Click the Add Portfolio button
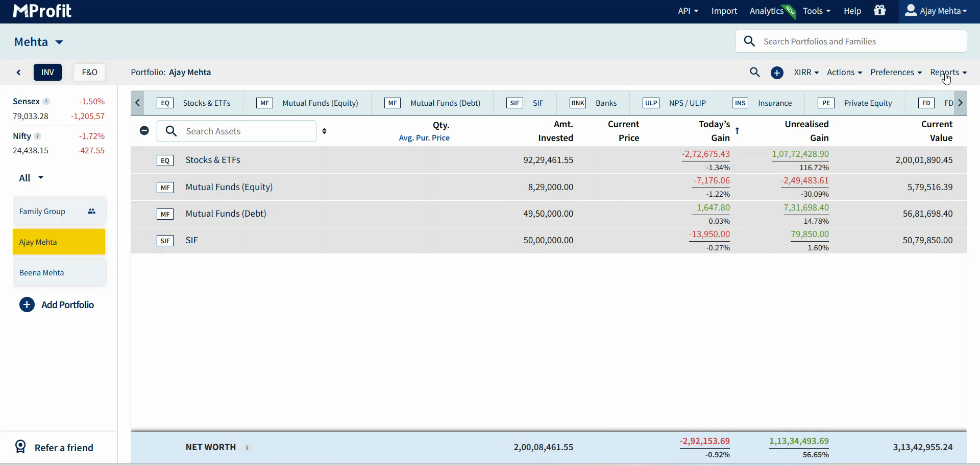This screenshot has height=466, width=980. click(x=57, y=305)
